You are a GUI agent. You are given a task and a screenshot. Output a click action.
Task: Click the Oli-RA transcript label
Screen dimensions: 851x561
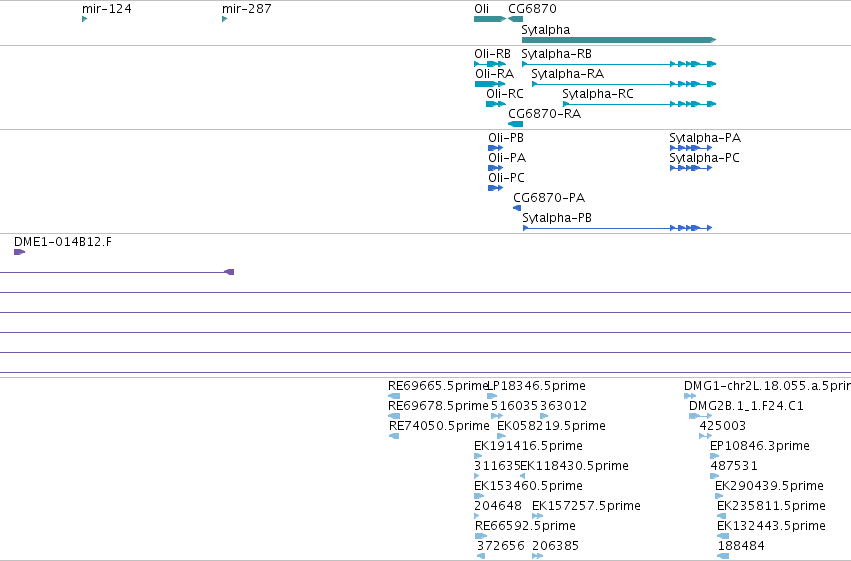tap(494, 74)
